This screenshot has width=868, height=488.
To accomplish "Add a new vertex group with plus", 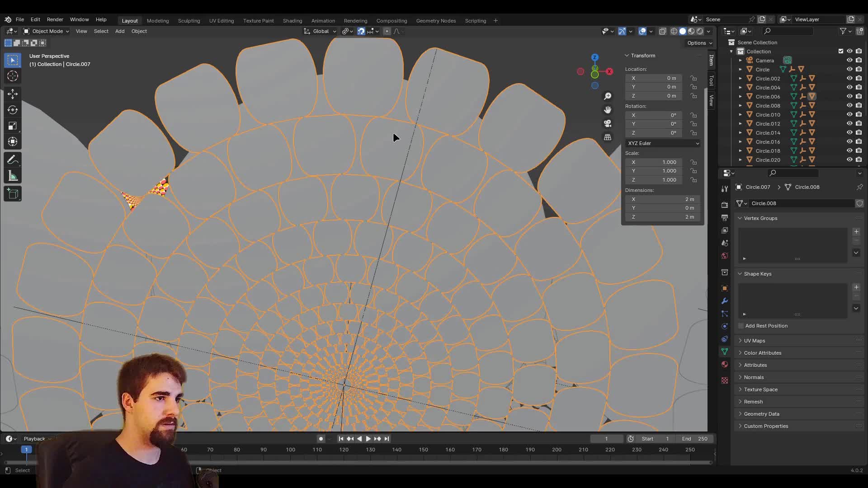I will coord(856,232).
